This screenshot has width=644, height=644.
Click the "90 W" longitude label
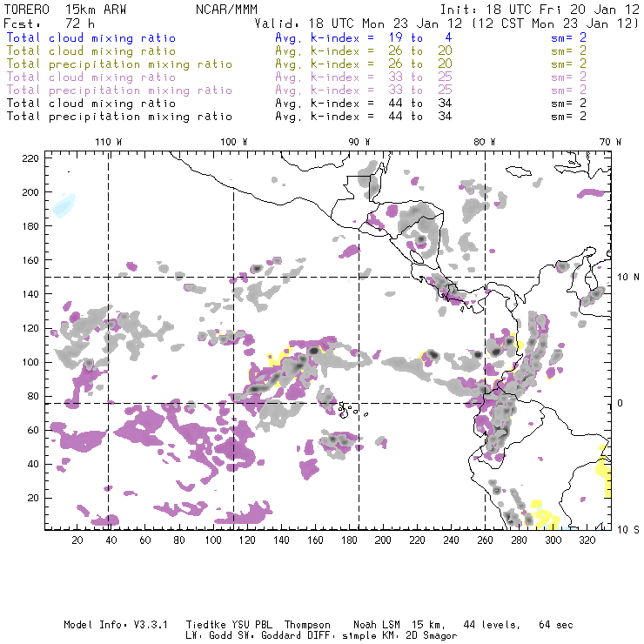(359, 142)
